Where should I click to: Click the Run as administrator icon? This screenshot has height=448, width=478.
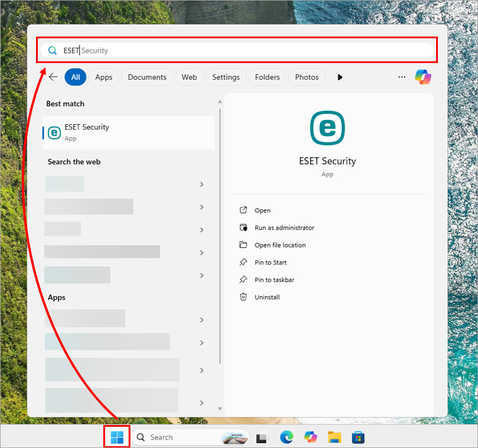(243, 228)
